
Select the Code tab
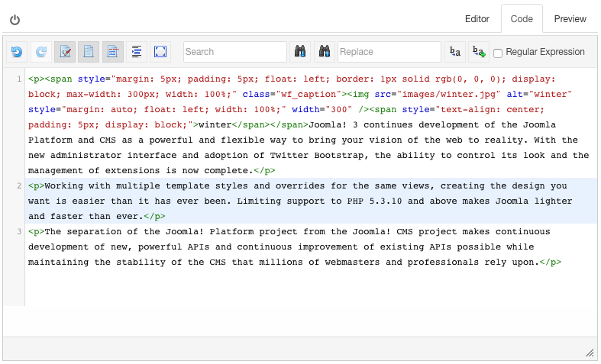click(x=522, y=19)
